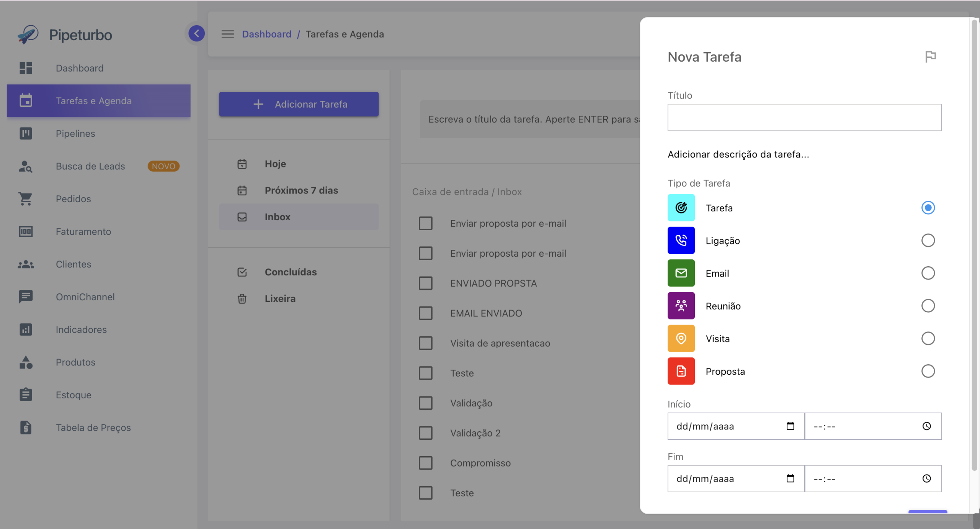Select the Ligação radio button
This screenshot has height=529, width=980.
(928, 240)
